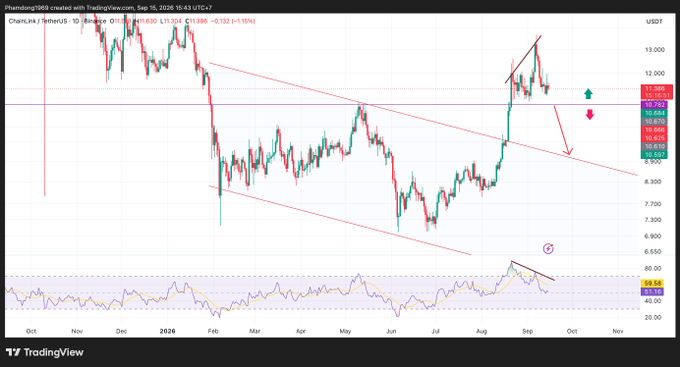The image size is (680, 367).
Task: Click the red 11.386 current price label
Action: (x=657, y=88)
